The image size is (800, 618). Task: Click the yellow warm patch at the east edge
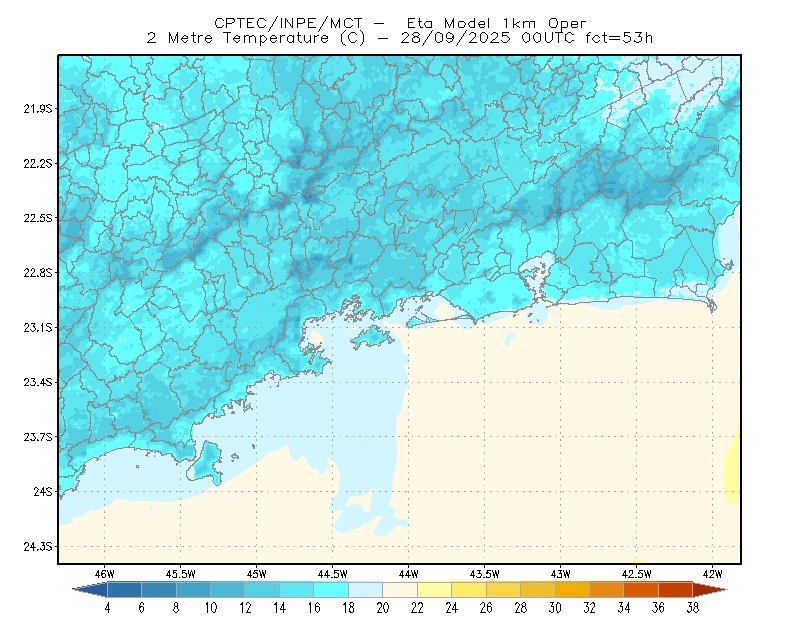point(733,465)
